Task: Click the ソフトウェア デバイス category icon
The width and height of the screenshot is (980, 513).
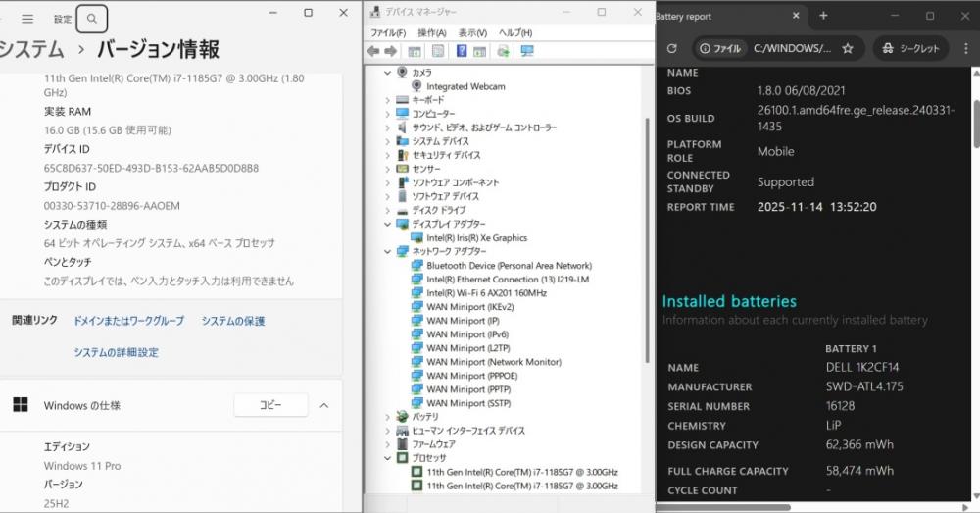Action: coord(402,196)
